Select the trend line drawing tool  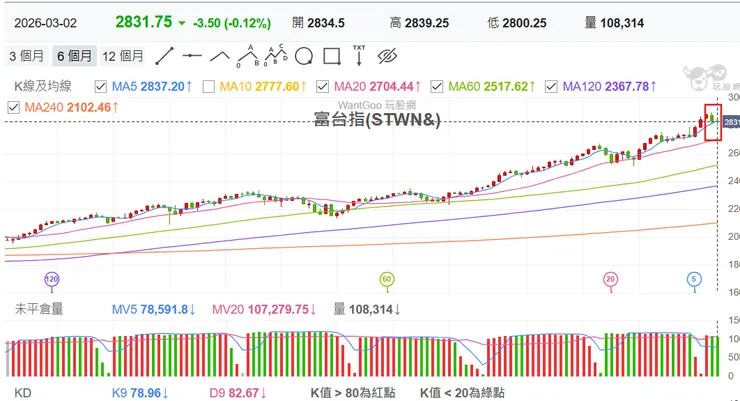click(164, 56)
